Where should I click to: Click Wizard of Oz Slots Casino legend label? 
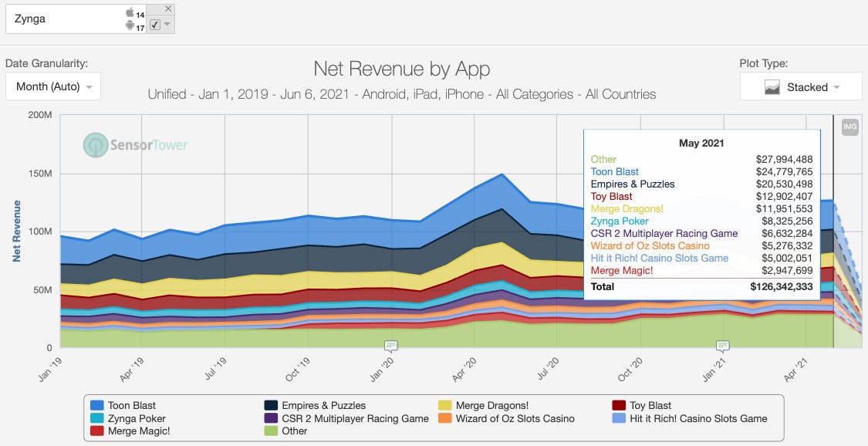click(x=515, y=418)
